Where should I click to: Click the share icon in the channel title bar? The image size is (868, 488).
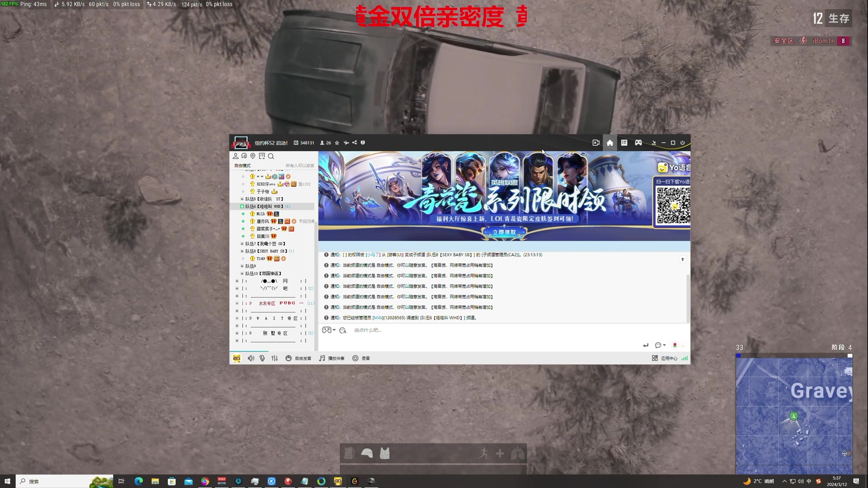[x=354, y=143]
